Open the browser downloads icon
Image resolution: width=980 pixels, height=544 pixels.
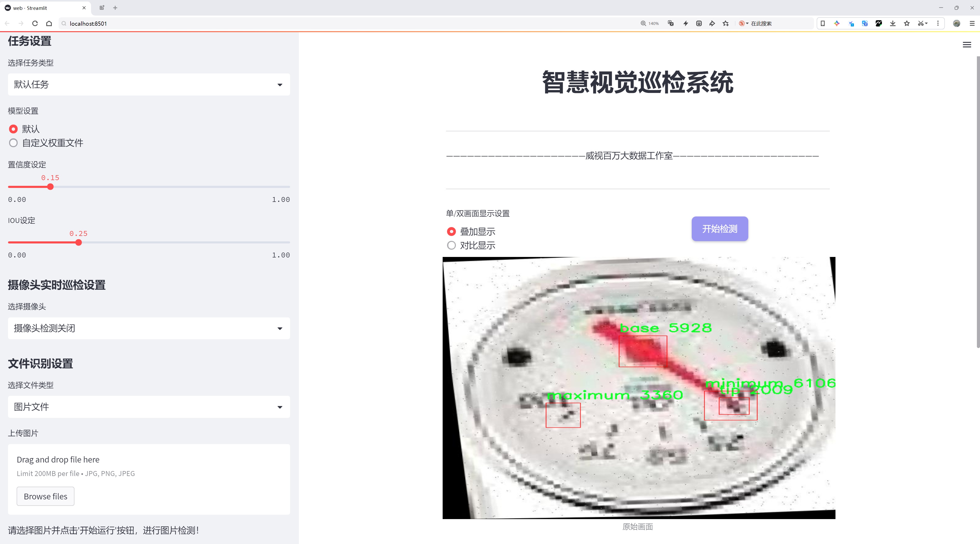tap(893, 24)
